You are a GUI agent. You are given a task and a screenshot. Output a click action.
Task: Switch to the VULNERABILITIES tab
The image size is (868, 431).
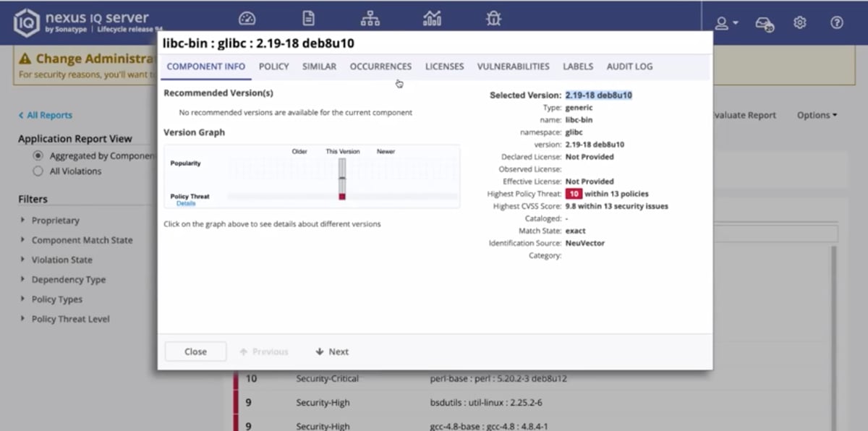click(x=513, y=66)
